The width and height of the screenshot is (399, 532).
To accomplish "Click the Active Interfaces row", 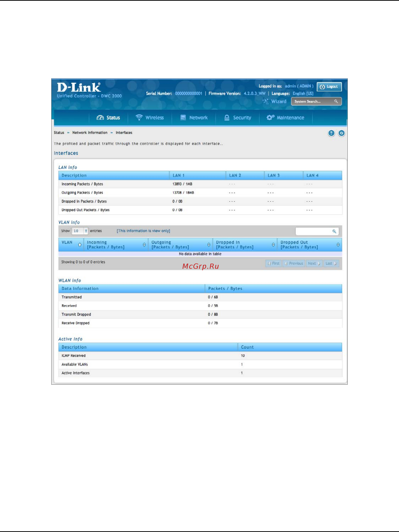I will [x=200, y=373].
